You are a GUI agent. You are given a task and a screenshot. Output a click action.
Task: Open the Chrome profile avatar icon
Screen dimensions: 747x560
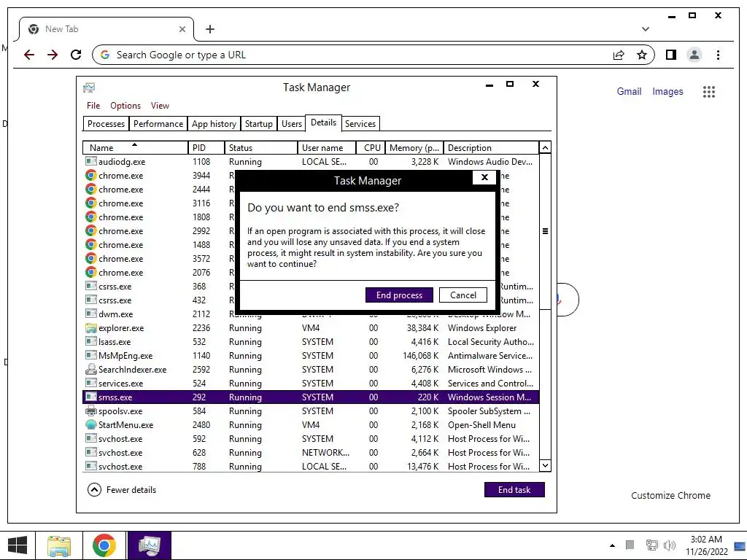[694, 55]
